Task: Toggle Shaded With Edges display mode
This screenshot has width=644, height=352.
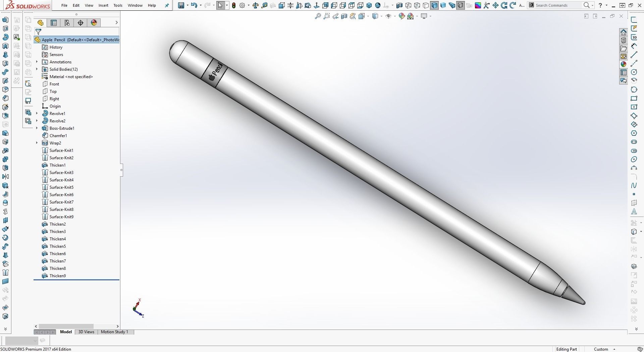Action: [x=434, y=5]
